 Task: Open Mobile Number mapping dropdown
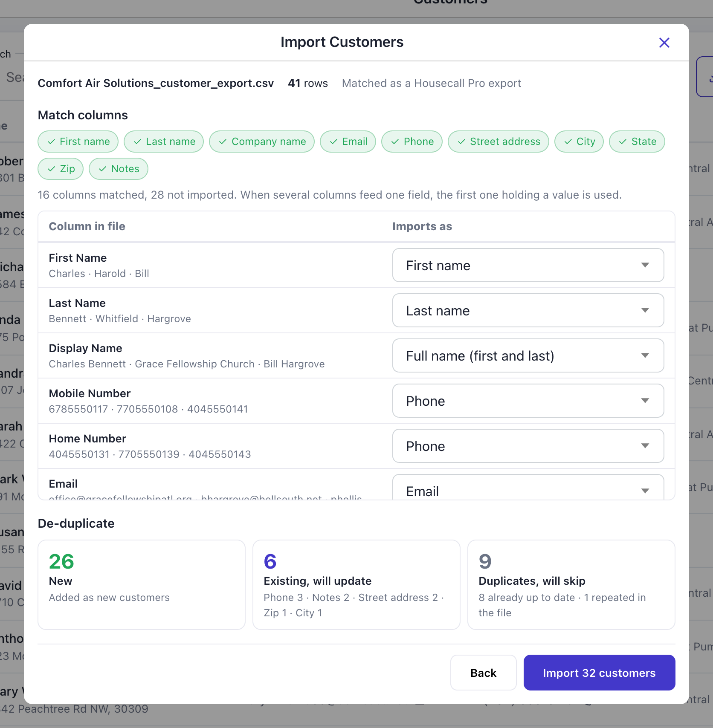(x=528, y=401)
